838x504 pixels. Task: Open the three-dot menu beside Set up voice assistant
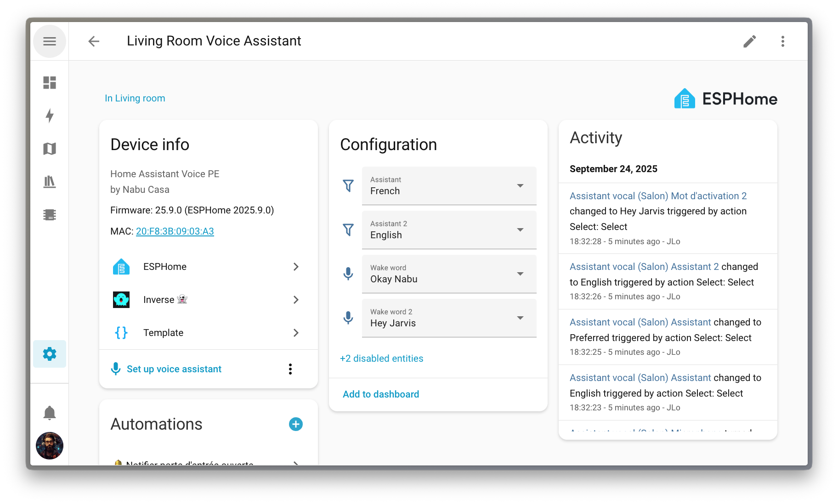pyautogui.click(x=290, y=369)
